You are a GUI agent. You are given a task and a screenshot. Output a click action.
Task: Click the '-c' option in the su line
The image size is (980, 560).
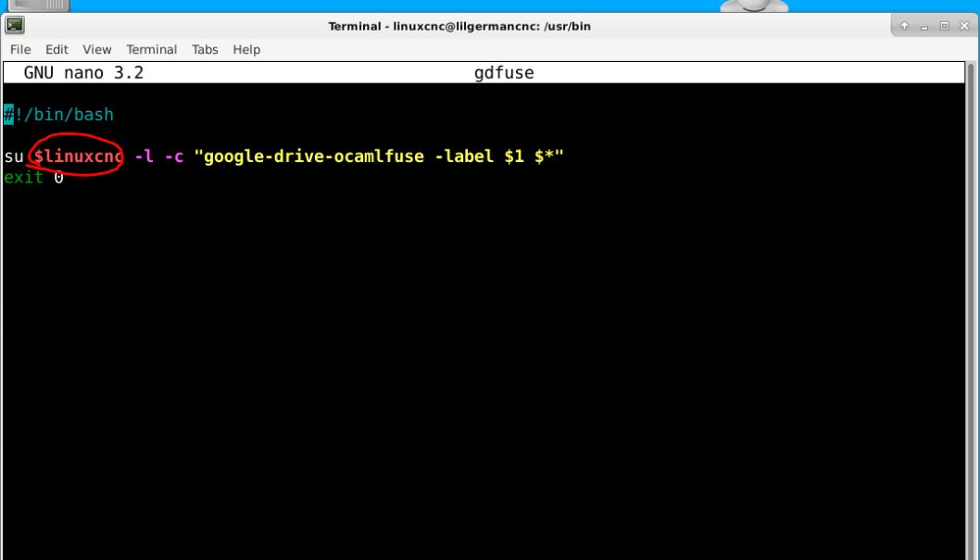174,156
